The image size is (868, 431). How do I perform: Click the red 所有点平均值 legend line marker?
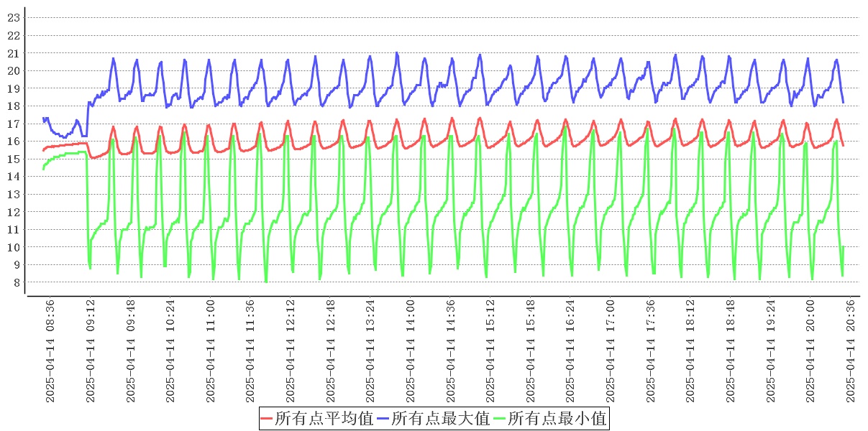(x=267, y=419)
